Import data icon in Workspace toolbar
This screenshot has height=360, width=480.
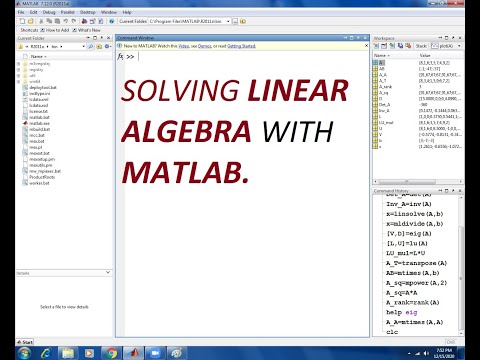click(392, 46)
